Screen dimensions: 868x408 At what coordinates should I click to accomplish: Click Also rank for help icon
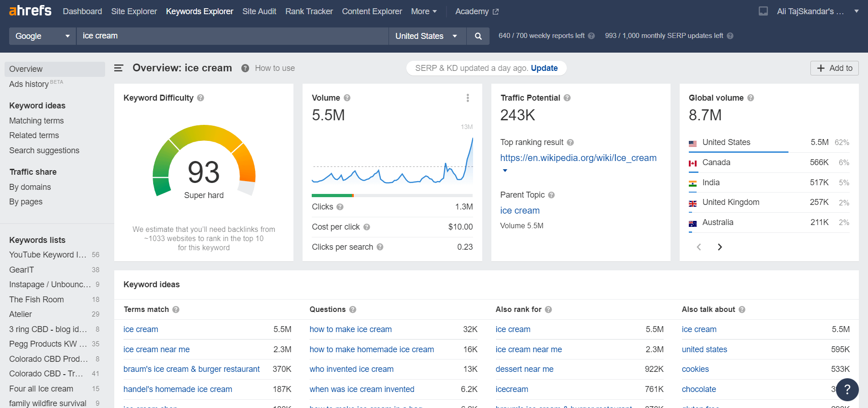(x=548, y=310)
